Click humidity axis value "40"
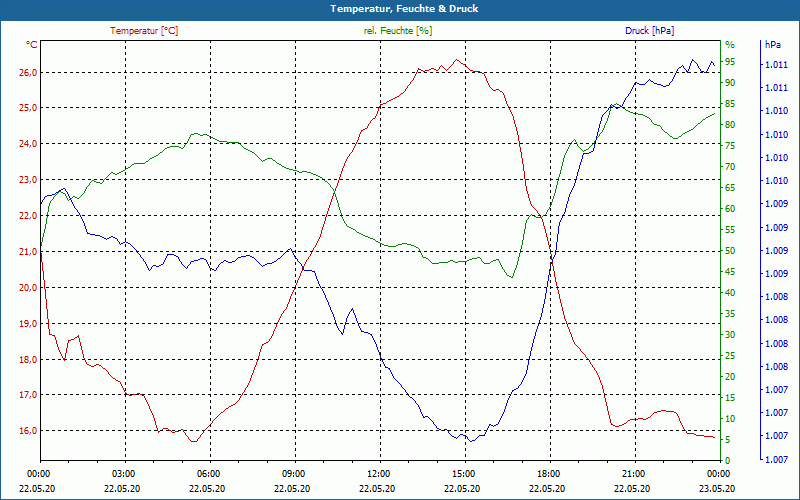 click(x=730, y=293)
